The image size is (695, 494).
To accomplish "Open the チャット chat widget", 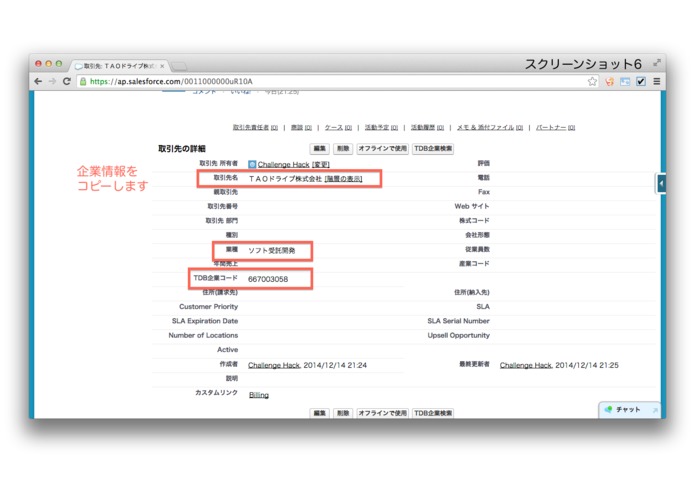I will (x=629, y=409).
